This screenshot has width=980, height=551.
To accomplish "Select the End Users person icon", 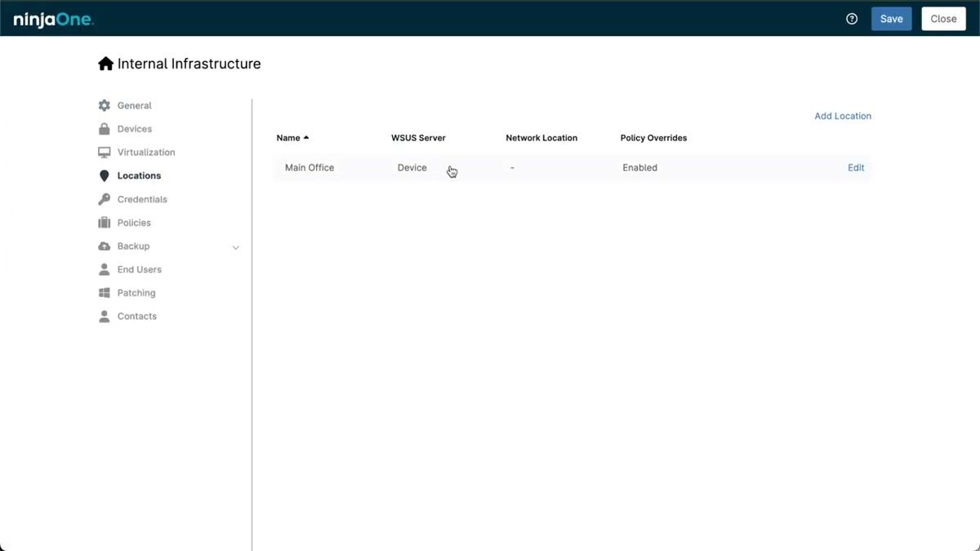I will (x=104, y=269).
